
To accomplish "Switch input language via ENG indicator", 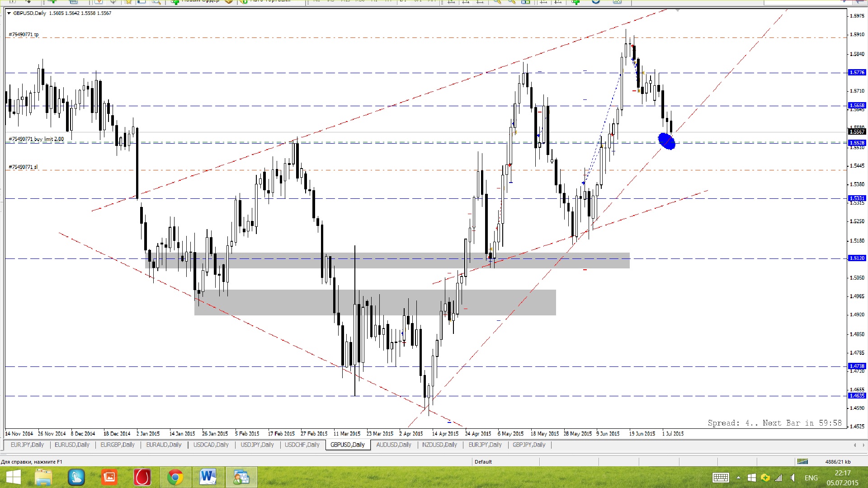I will click(x=811, y=478).
